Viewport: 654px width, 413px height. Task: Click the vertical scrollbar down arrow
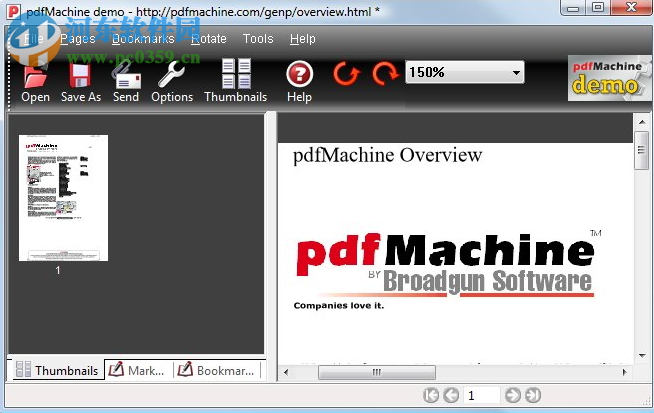coord(642,356)
